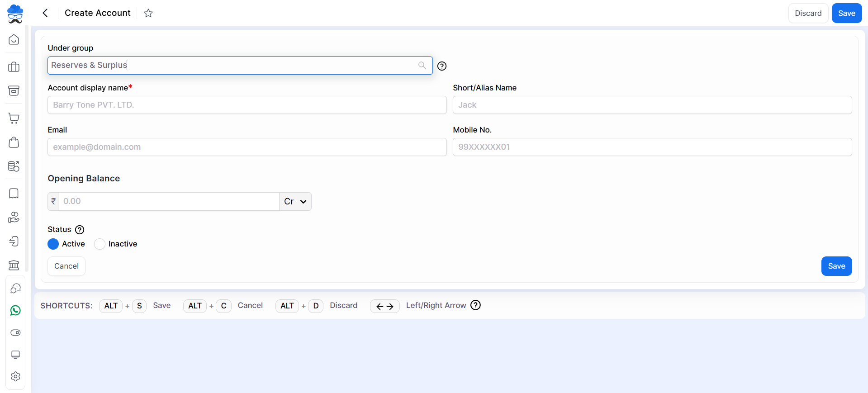Screen dimensions: 868x393
Task: Click the Opening Balance heading
Action: (84, 178)
